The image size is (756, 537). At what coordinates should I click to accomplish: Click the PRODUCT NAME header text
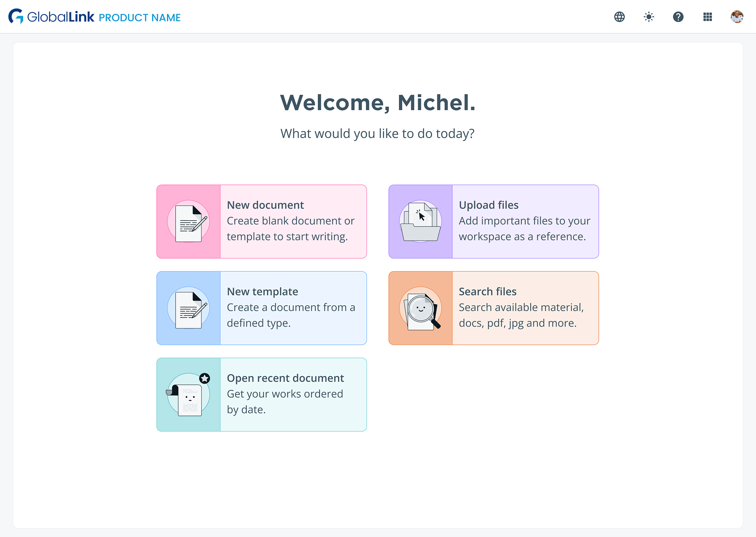(139, 18)
